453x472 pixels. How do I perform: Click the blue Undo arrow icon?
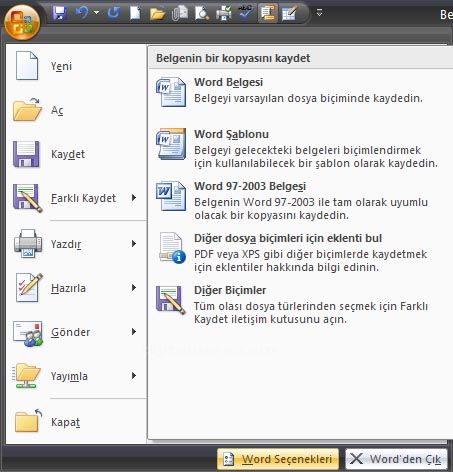pos(82,13)
